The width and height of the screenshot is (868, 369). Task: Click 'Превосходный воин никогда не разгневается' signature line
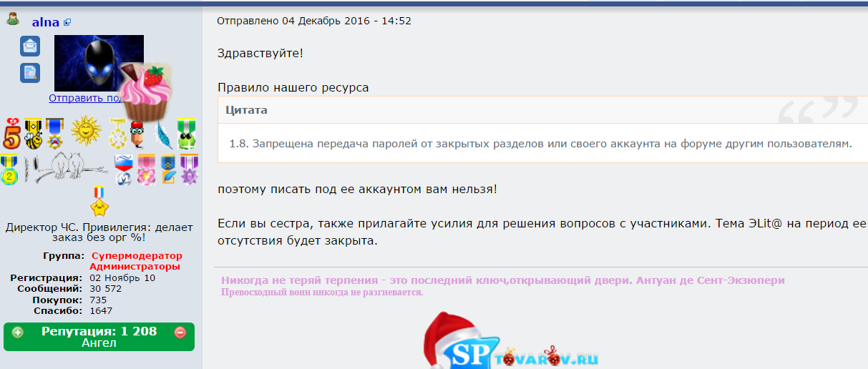pyautogui.click(x=322, y=292)
